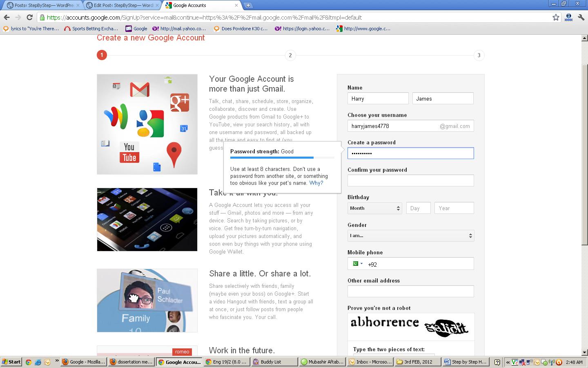Open the Chrome wrench settings menu

[x=581, y=18]
